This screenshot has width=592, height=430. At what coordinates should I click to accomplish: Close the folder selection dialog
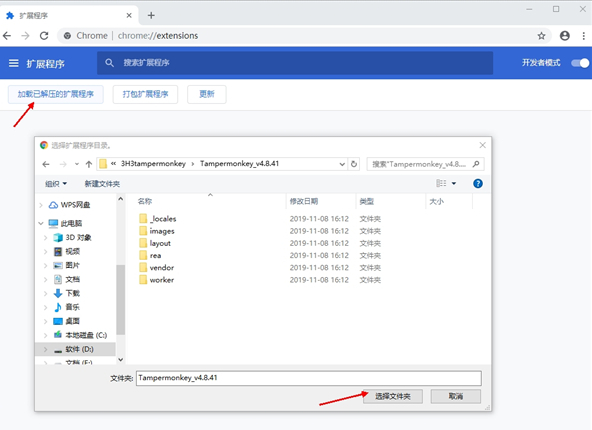click(x=483, y=145)
